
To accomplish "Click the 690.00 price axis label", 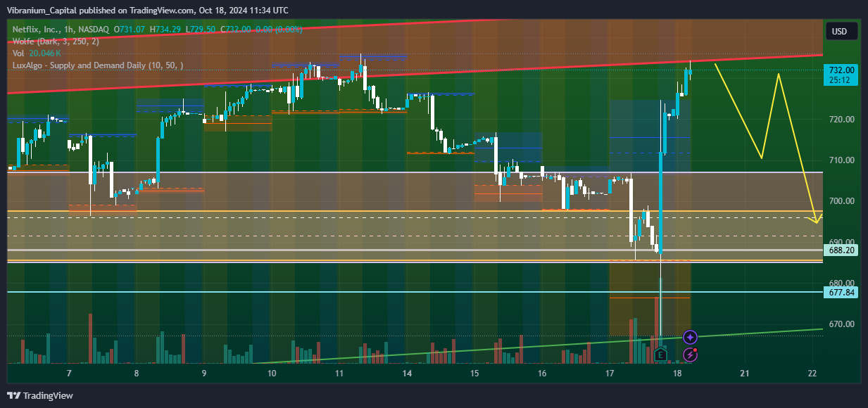I will [x=841, y=242].
